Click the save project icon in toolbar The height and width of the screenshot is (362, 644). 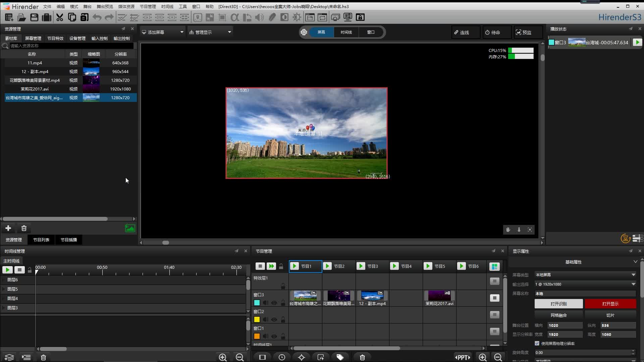coord(34,17)
